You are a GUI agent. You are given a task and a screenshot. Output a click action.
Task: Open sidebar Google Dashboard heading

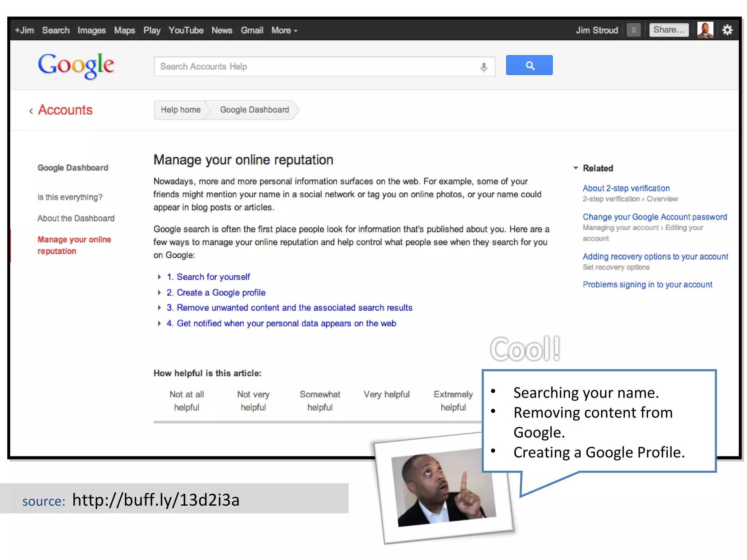coord(73,168)
